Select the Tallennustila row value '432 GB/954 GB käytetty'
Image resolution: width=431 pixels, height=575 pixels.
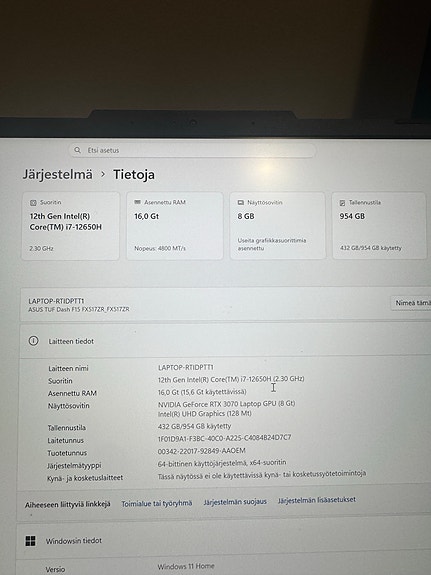[194, 426]
